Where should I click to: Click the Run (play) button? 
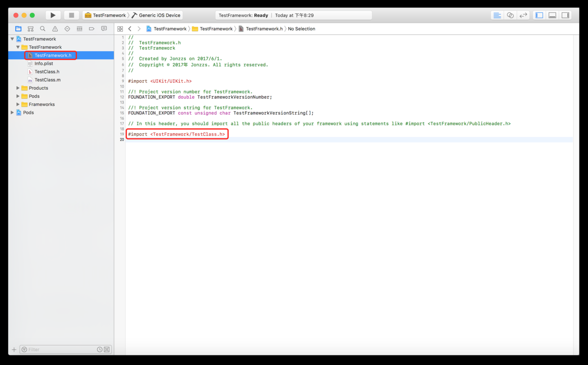click(x=53, y=15)
